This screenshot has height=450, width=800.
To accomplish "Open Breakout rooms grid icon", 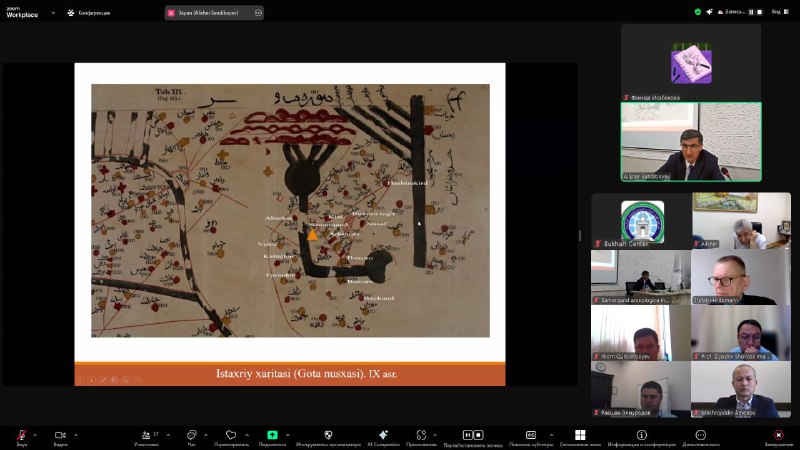I will [580, 435].
